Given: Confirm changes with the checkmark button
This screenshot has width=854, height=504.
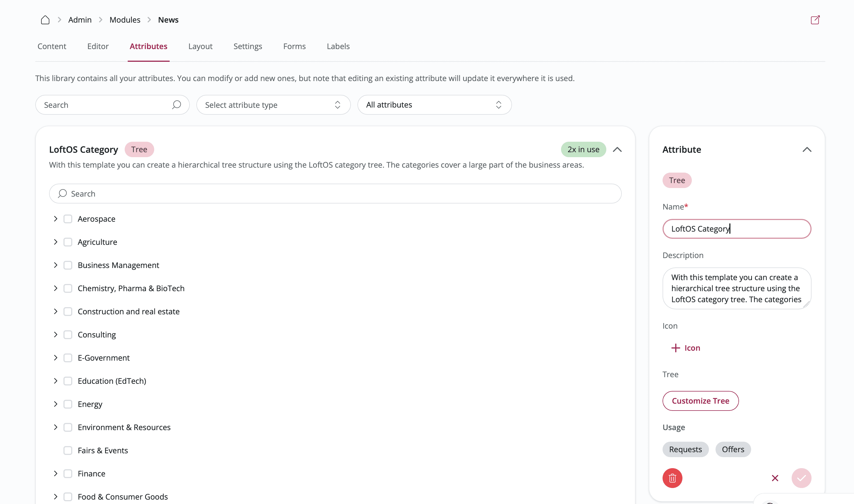Looking at the screenshot, I should coord(801,478).
